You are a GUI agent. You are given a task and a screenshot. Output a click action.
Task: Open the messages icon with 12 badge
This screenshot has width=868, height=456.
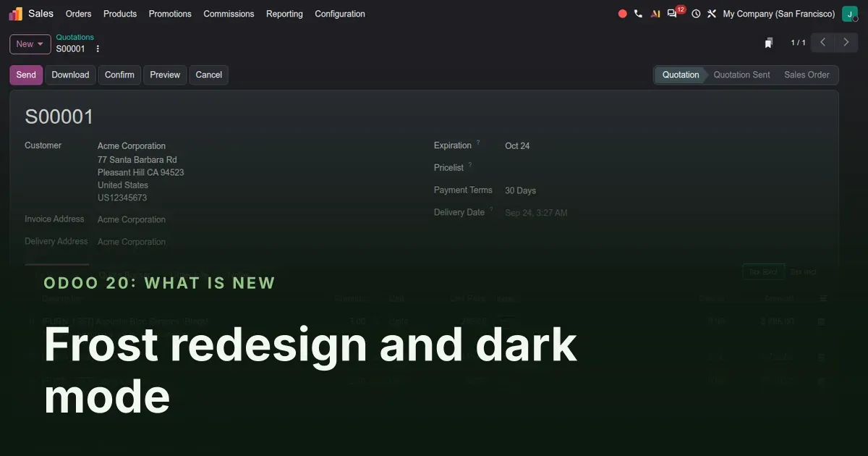[x=673, y=14]
